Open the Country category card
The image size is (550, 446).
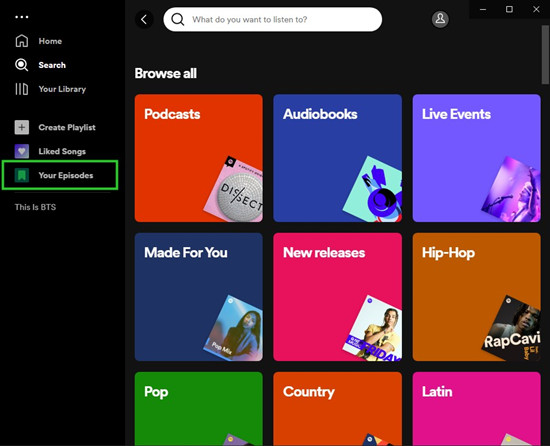(337, 408)
